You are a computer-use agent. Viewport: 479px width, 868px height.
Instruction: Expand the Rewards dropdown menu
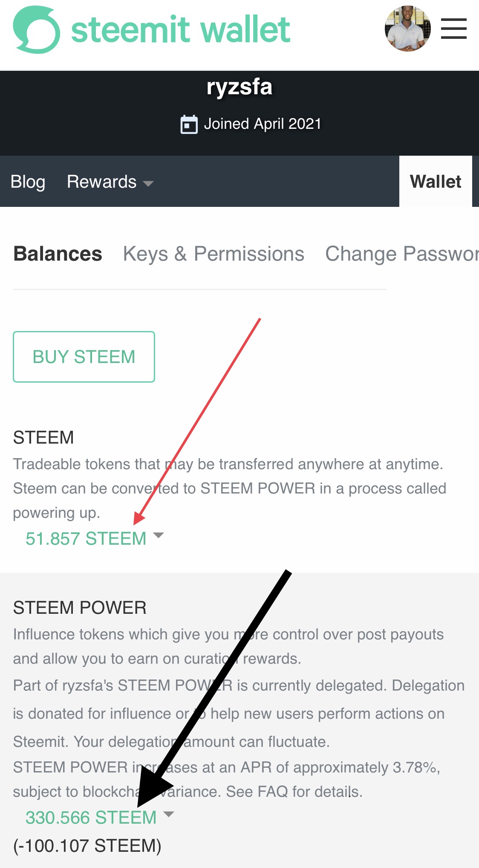coord(102,182)
